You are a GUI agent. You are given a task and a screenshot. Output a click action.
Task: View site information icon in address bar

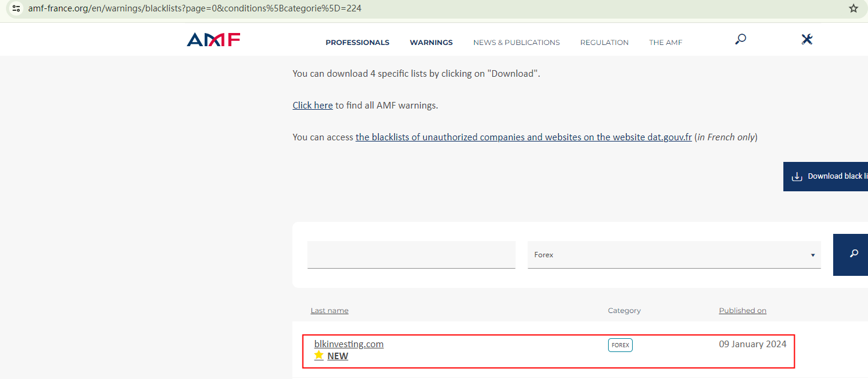(16, 8)
